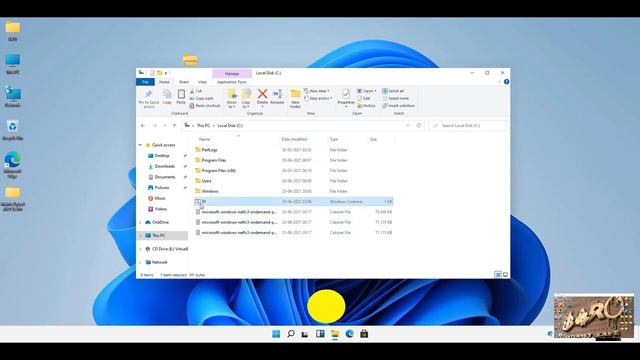Select Pictures in the navigation pane
This screenshot has width=640, height=360.
pos(162,187)
